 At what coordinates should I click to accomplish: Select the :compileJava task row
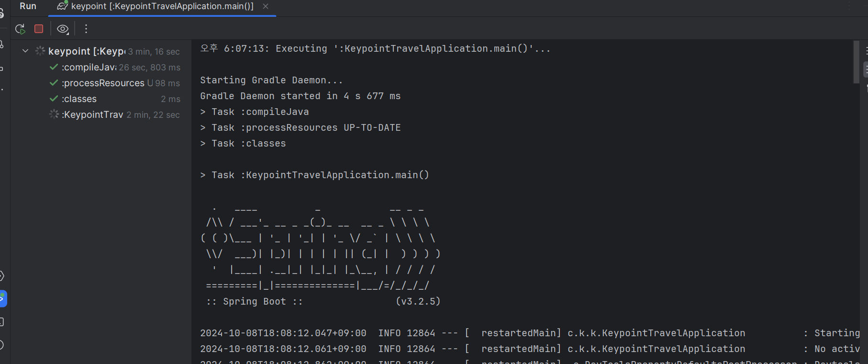pos(101,67)
